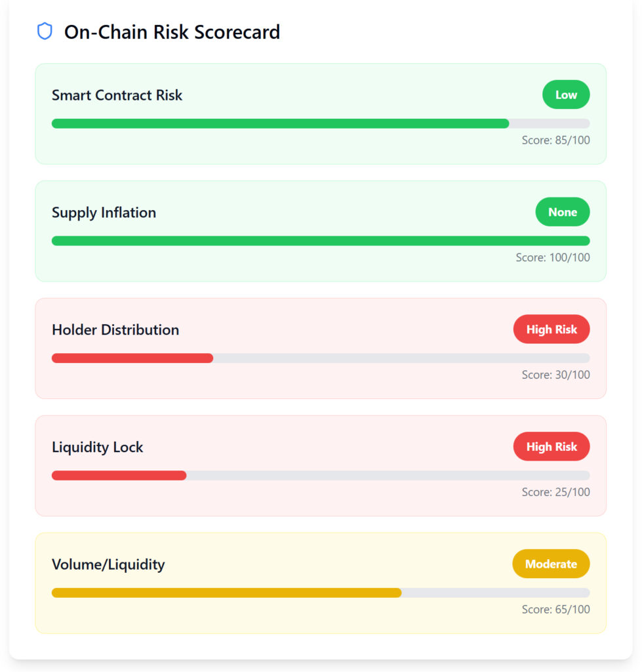Select the Volume/Liquidity label
644x672 pixels.
[x=108, y=565]
